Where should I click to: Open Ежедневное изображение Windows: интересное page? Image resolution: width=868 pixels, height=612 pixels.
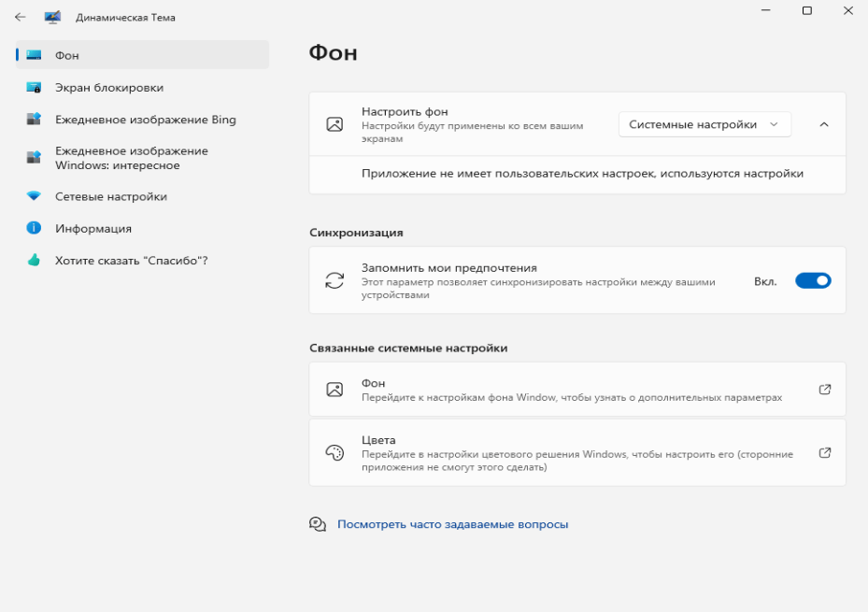(x=142, y=158)
